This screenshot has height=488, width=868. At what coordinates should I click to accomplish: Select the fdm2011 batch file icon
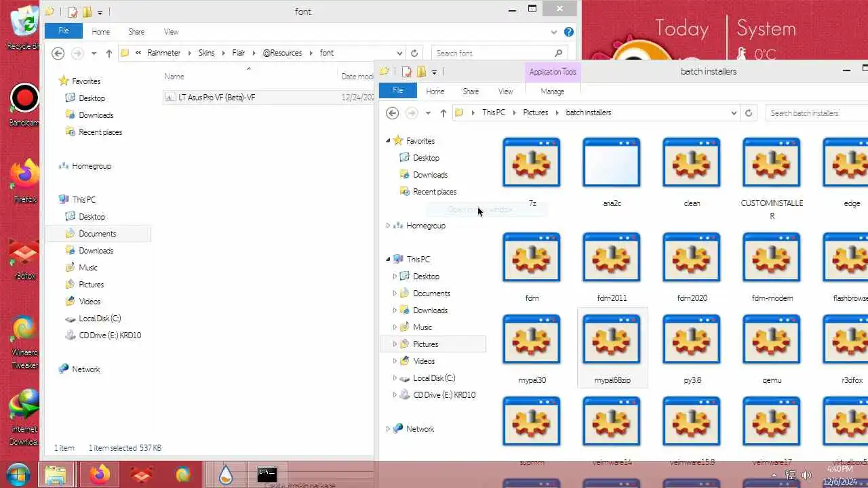pos(612,258)
